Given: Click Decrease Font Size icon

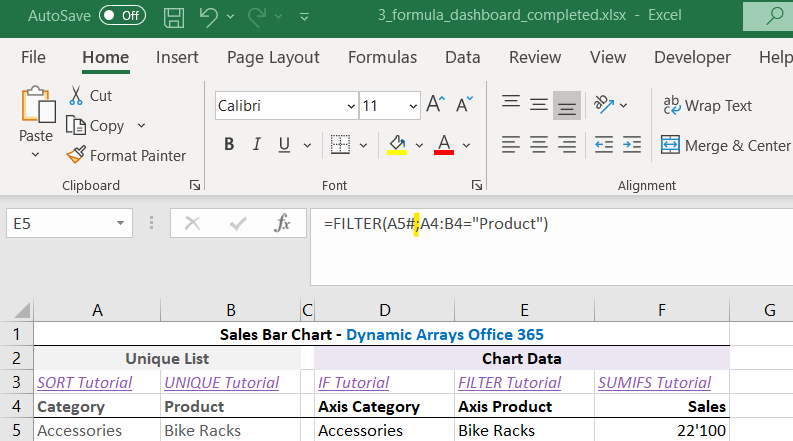Looking at the screenshot, I should (464, 104).
